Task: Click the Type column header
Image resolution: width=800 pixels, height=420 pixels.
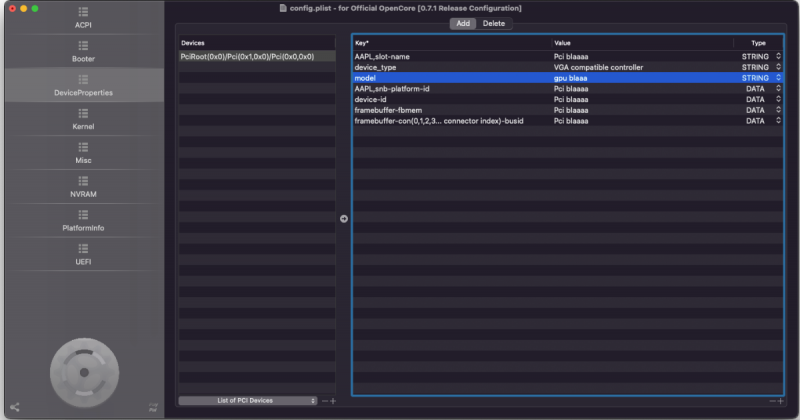Action: point(758,43)
